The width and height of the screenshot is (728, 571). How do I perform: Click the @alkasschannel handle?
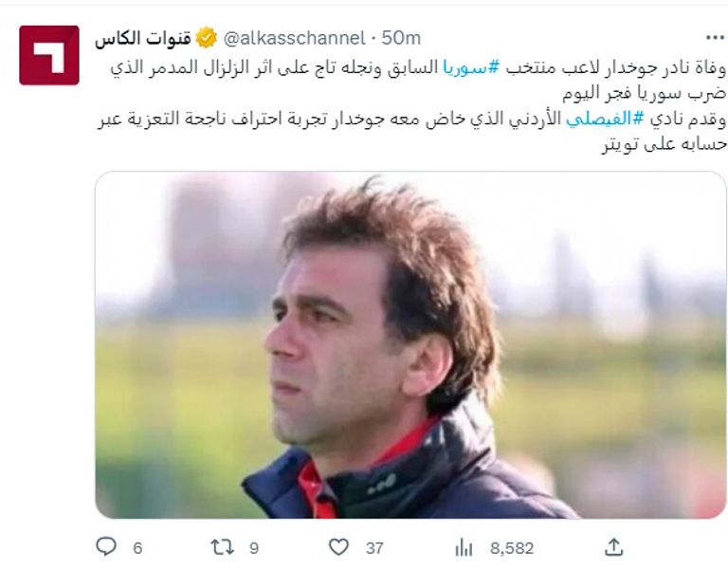295,38
